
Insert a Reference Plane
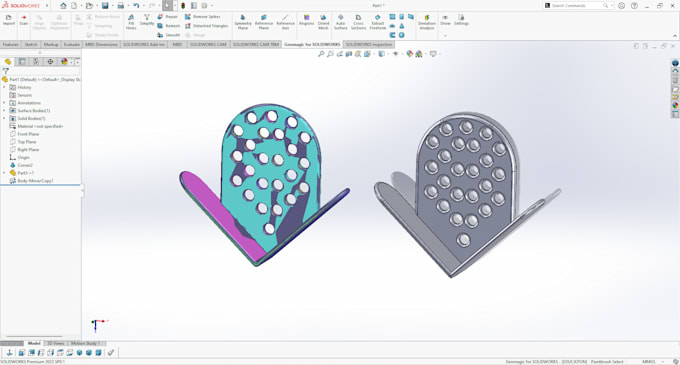[x=264, y=22]
